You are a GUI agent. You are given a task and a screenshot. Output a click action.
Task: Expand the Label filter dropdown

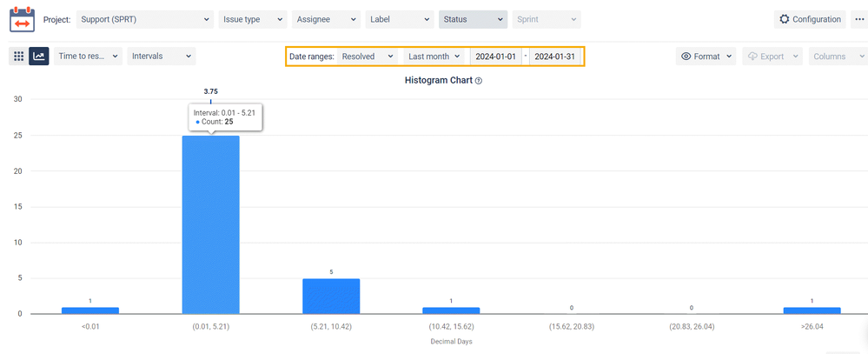(399, 19)
